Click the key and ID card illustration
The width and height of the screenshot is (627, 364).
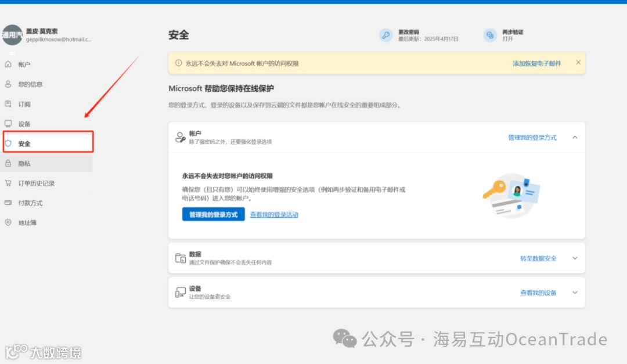(511, 196)
